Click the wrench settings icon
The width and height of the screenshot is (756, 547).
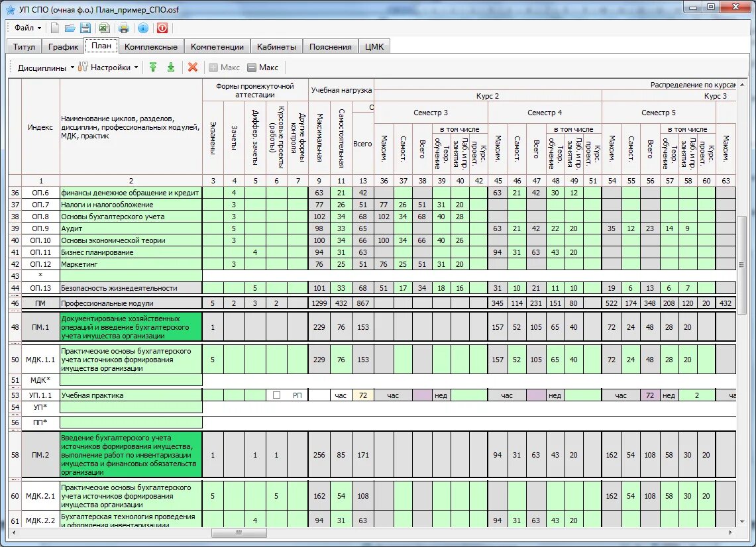click(83, 67)
